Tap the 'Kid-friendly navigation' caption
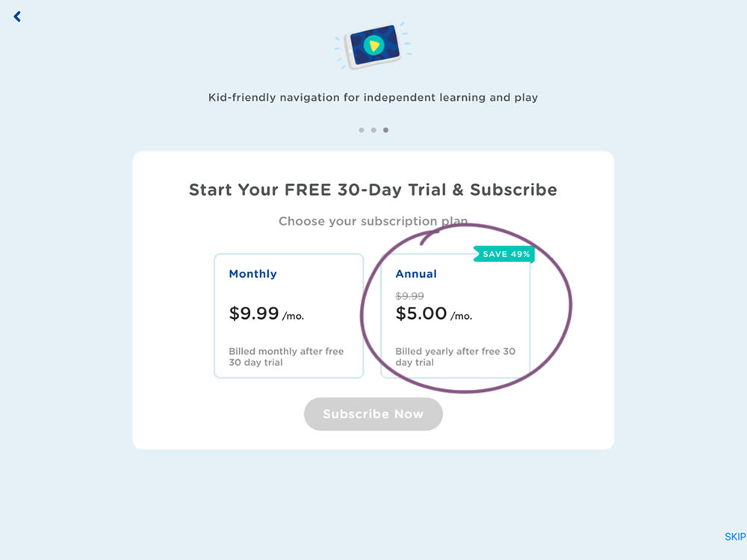The width and height of the screenshot is (747, 560). click(x=373, y=97)
